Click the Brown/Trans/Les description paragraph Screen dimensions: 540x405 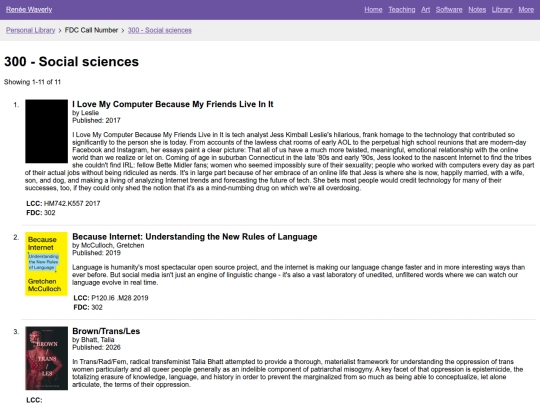click(298, 373)
